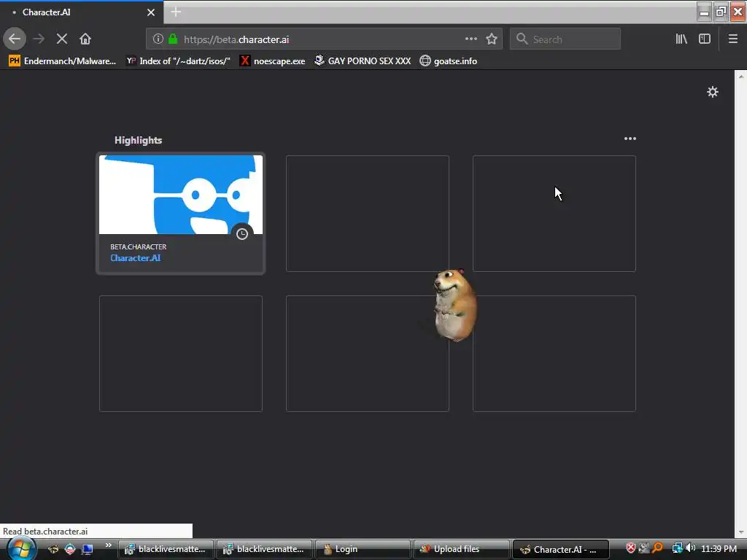Open the noescape.exe bookmark
This screenshot has height=560, width=747.
pyautogui.click(x=273, y=61)
